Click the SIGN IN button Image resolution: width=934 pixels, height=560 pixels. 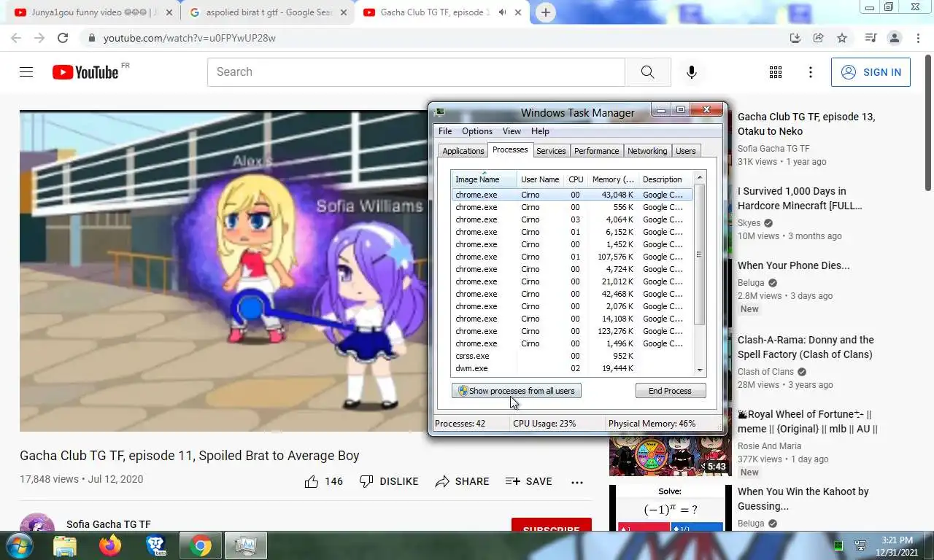point(871,72)
